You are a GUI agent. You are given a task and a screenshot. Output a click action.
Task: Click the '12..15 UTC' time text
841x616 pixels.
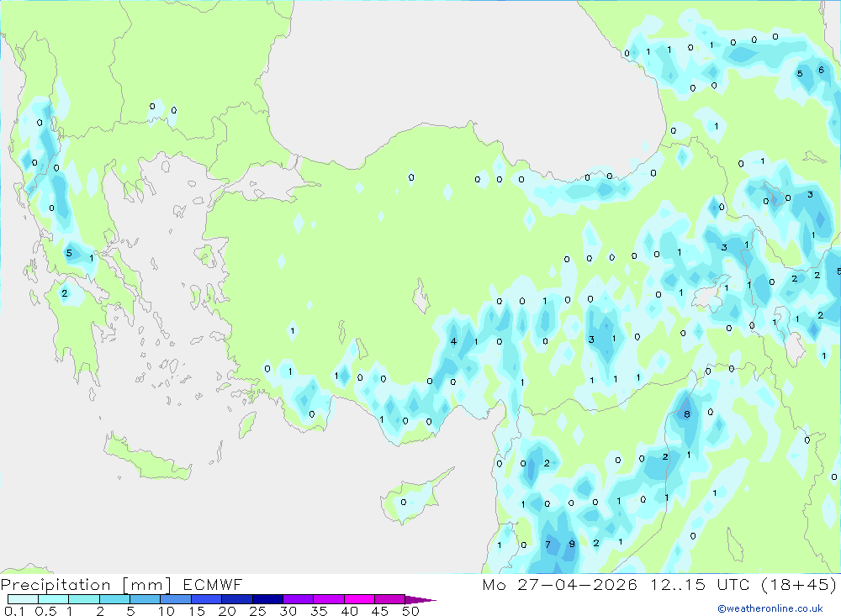click(700, 584)
